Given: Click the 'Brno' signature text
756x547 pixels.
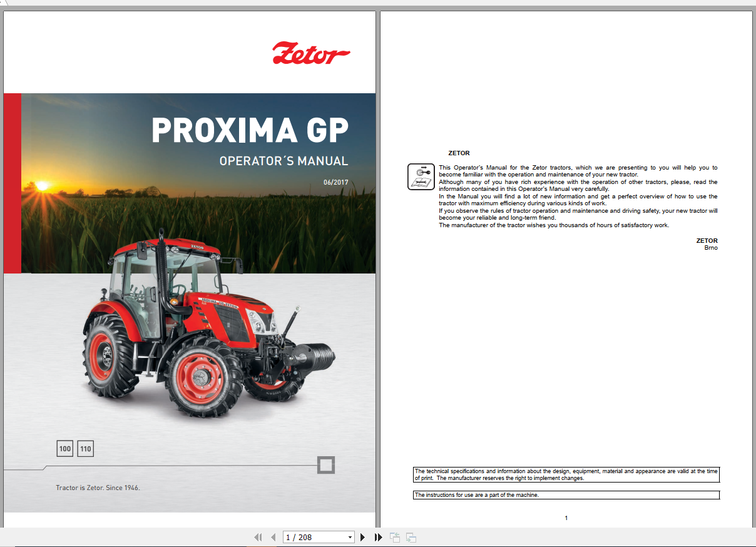Looking at the screenshot, I should tap(711, 248).
